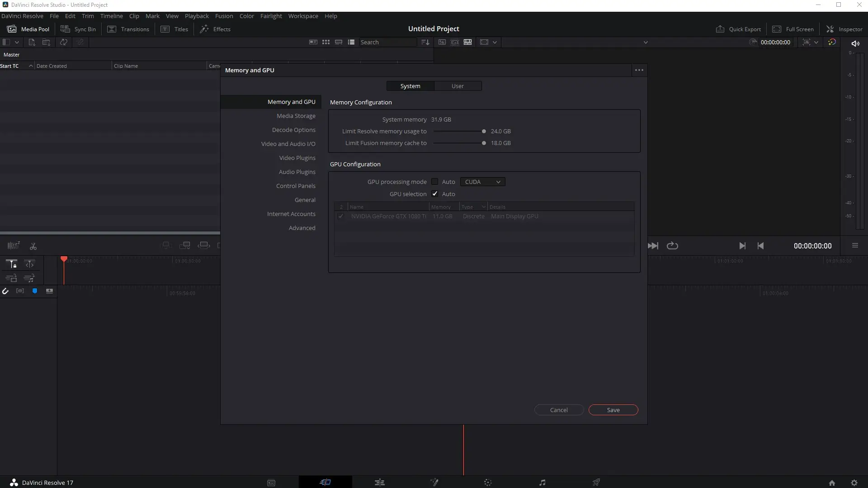Toggle loop playback icon
Screen dimensions: 868x488
672,246
